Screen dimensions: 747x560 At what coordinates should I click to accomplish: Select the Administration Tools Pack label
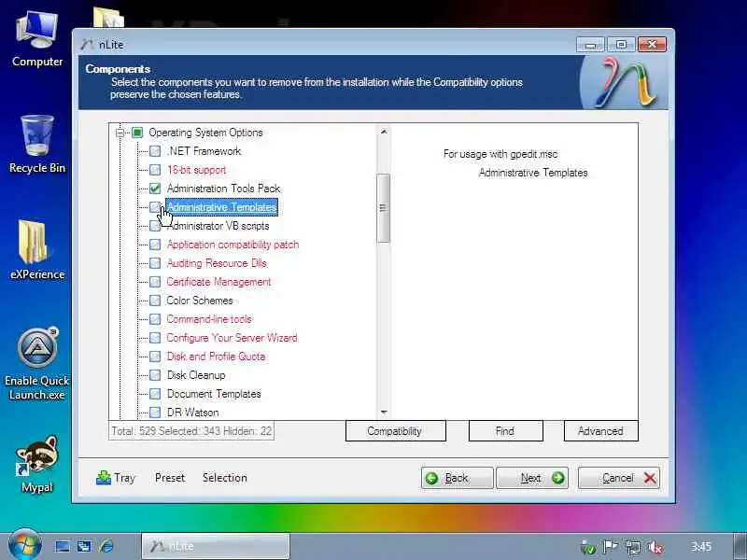pos(223,189)
